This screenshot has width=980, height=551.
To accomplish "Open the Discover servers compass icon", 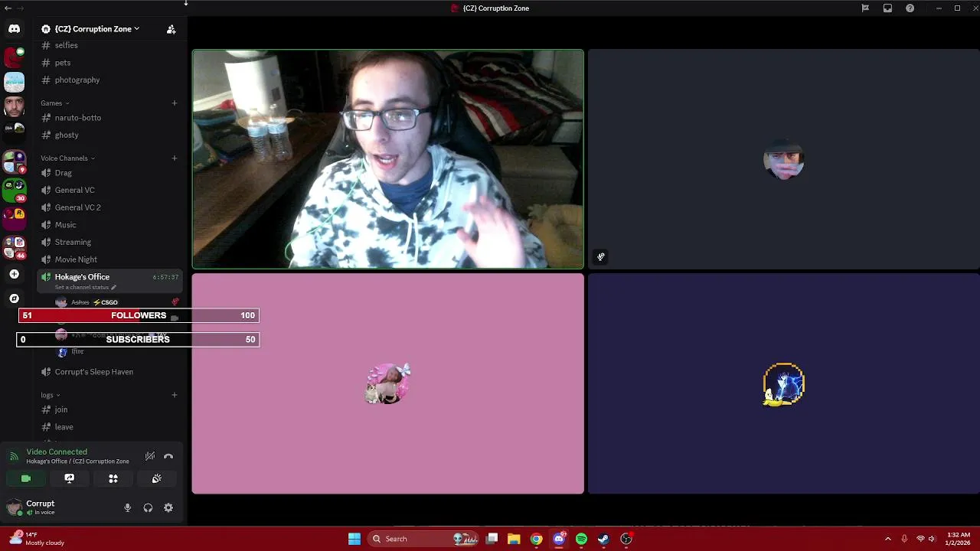I will pos(14,298).
